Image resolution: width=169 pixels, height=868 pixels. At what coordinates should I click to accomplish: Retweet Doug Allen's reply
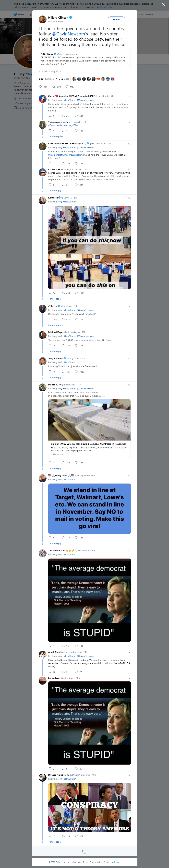pos(63,537)
